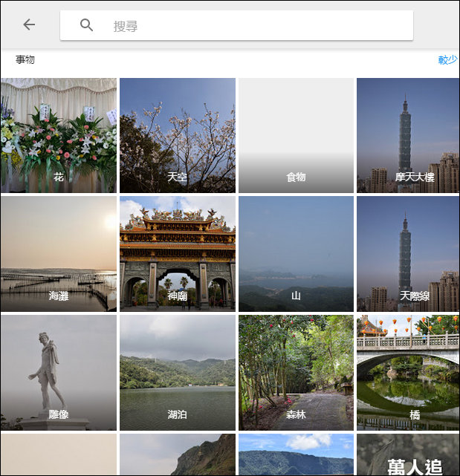
Task: Select the 事物 section heading text
Action: click(25, 59)
